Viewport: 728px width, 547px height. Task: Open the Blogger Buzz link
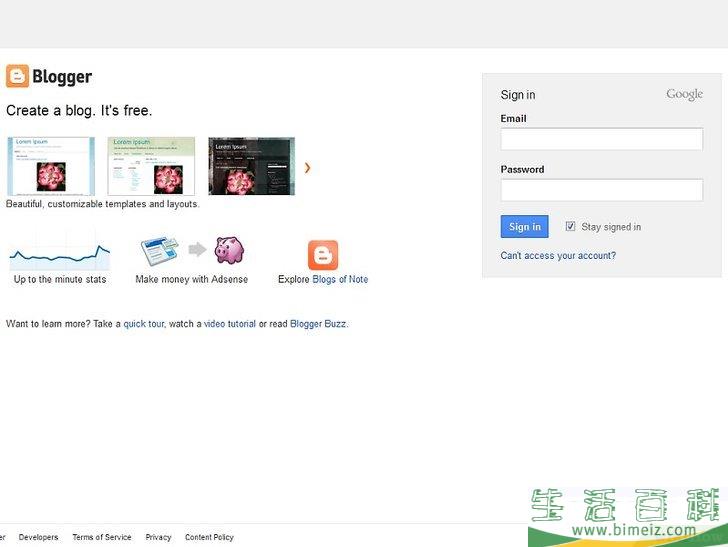318,324
